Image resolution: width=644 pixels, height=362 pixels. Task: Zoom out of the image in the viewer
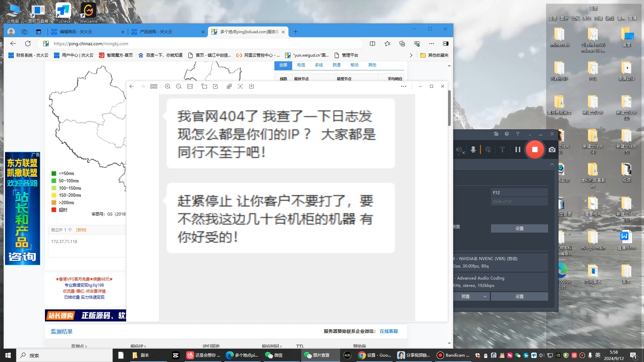[179, 86]
